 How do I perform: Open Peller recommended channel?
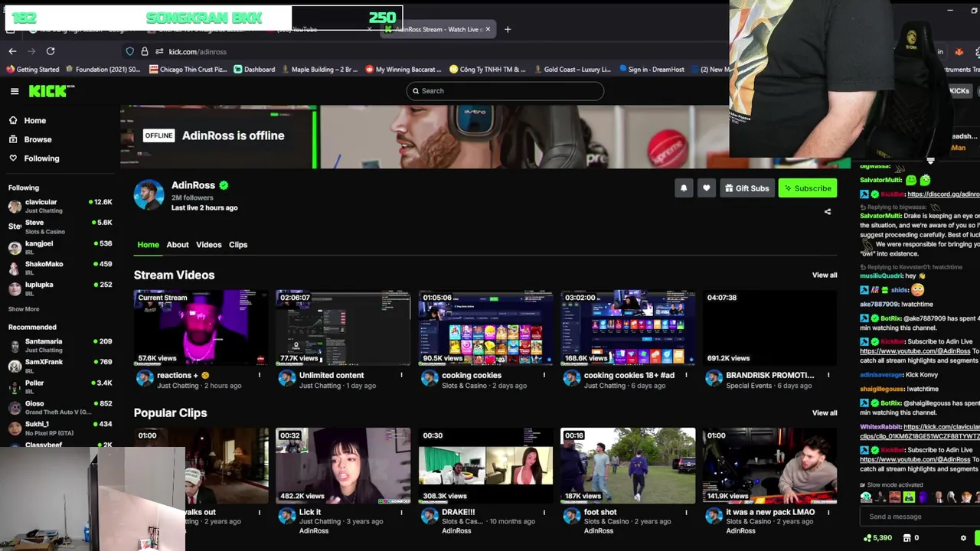tap(60, 386)
